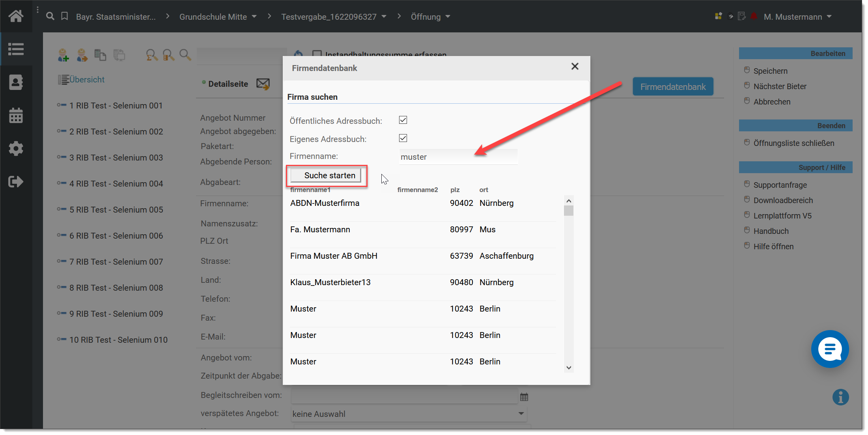This screenshot has height=435, width=868.
Task: Click the list search magnifier icon
Action: pyautogui.click(x=169, y=55)
